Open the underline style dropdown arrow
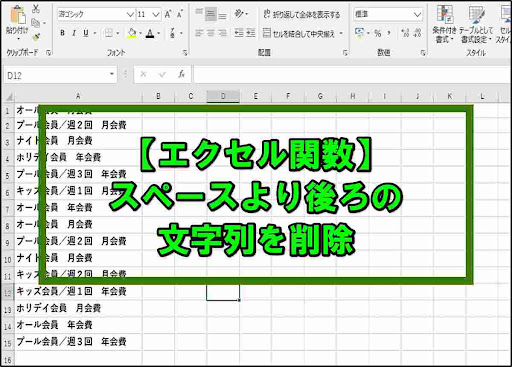This screenshot has width=512, height=367. pos(95,33)
